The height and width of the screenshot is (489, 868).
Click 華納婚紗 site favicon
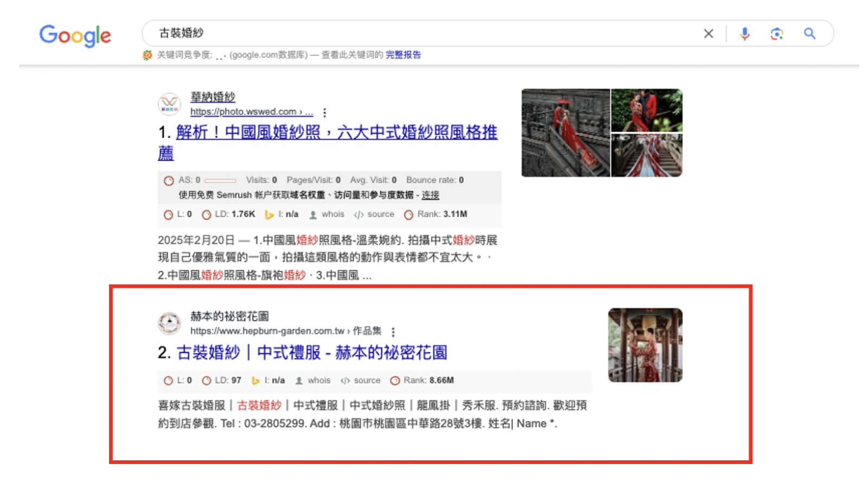(169, 104)
